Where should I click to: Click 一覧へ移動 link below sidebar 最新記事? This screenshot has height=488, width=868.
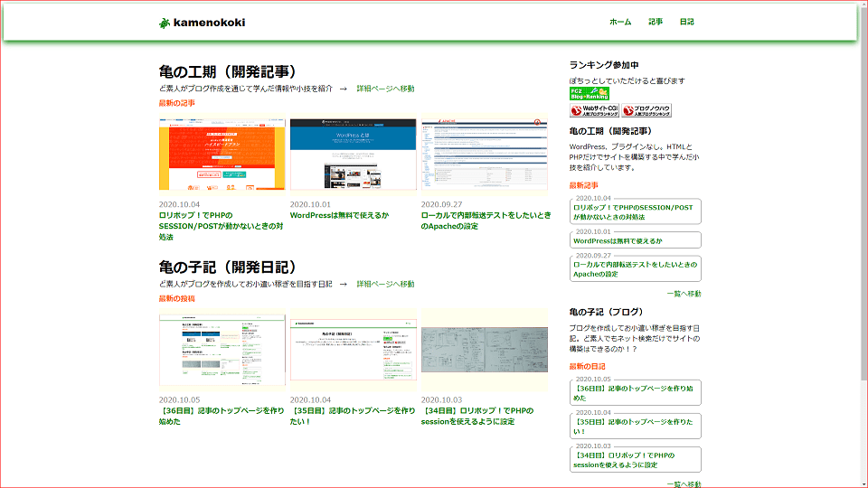tap(684, 294)
